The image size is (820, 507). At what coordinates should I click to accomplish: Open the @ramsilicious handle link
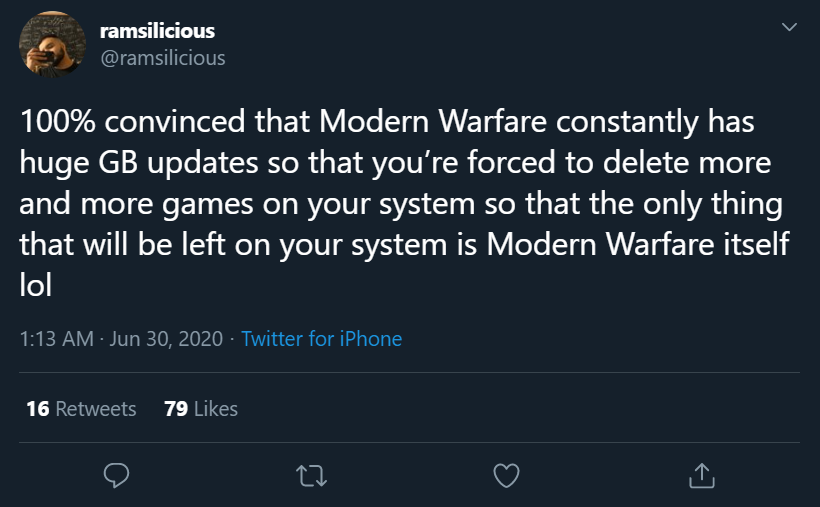point(163,58)
